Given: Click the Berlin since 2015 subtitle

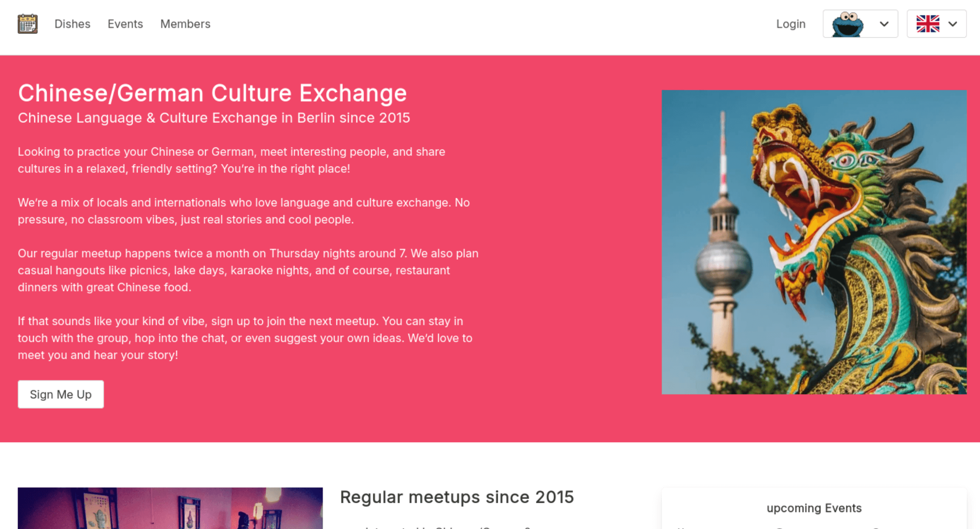Looking at the screenshot, I should [214, 118].
